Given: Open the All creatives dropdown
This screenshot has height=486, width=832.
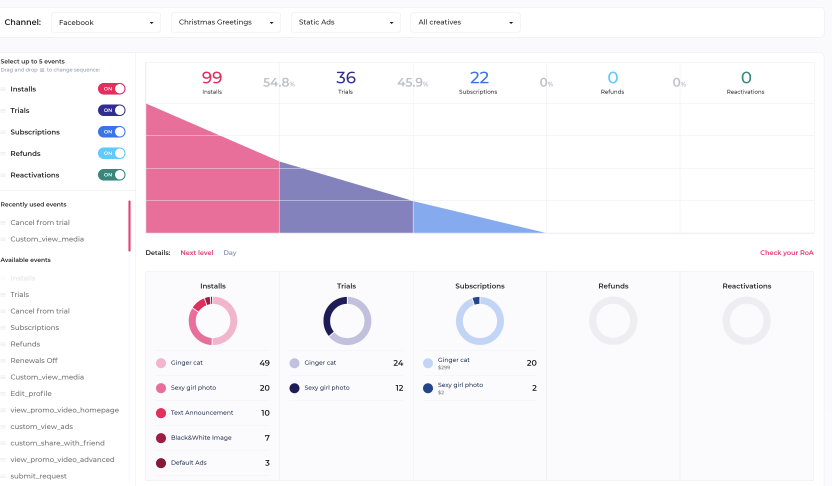Looking at the screenshot, I should [x=465, y=22].
